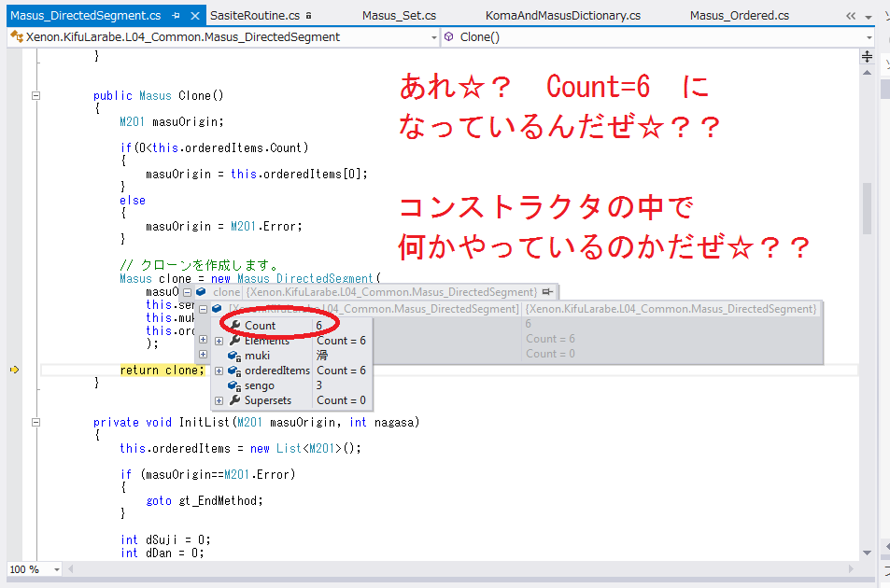
Task: Click the horizontal scrollbar right arrow
Action: [851, 568]
